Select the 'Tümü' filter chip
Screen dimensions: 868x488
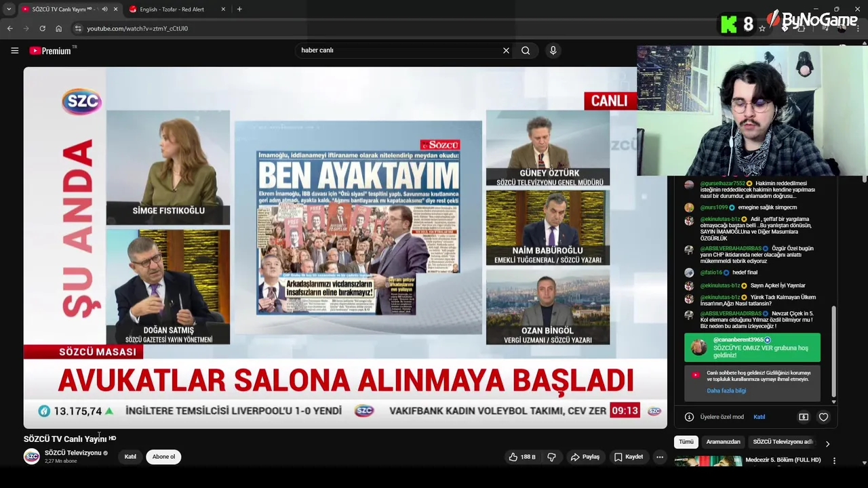tap(686, 442)
